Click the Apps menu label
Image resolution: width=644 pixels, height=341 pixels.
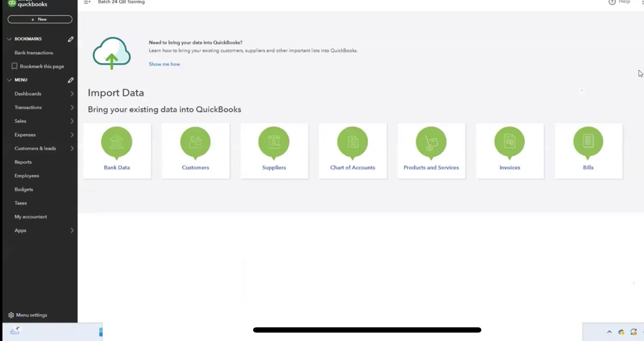(20, 231)
